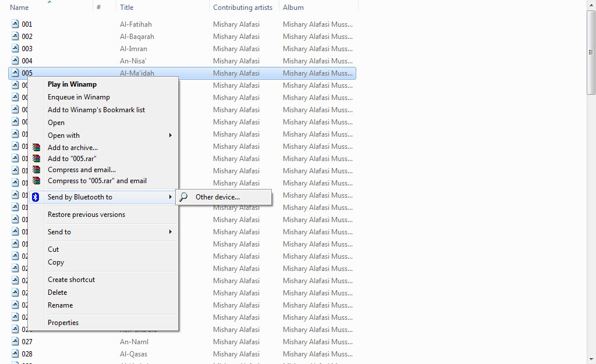Screen dimensions: 596x364
Task: Click the audio file icon for 002
Action: coord(15,36)
